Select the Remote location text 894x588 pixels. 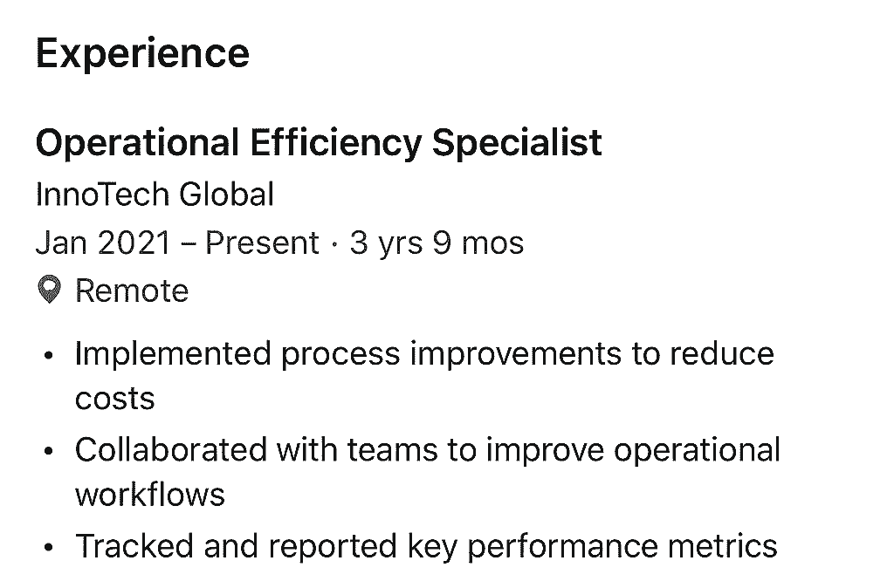tap(132, 291)
